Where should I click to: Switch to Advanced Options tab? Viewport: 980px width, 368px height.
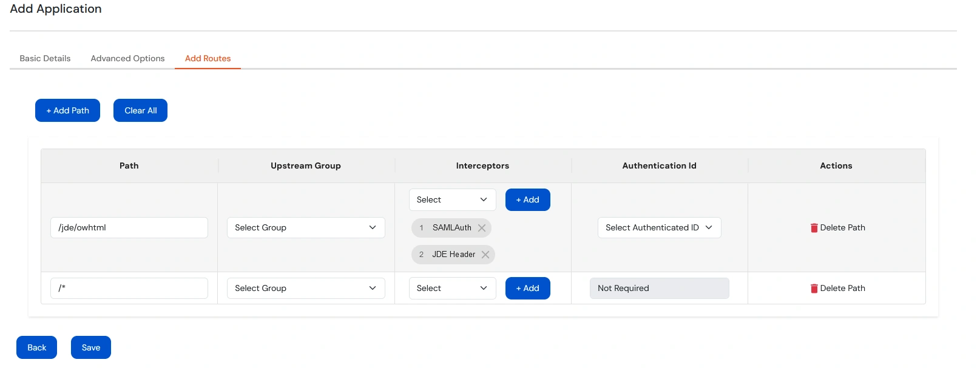pos(127,59)
